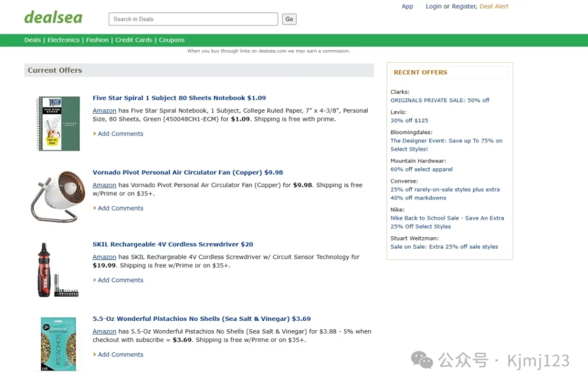Select Credit Cards in the navigation bar

(134, 40)
